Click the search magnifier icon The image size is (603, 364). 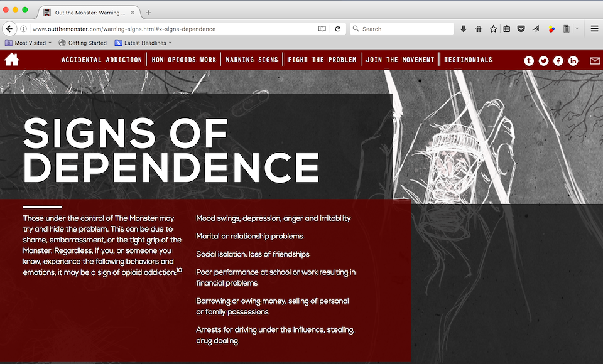[x=356, y=29]
